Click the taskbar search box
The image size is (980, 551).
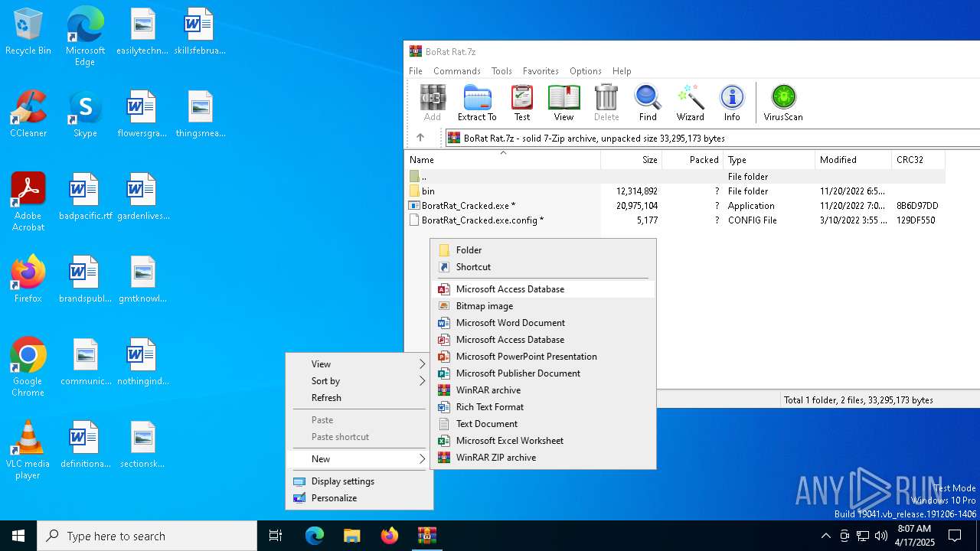point(147,536)
